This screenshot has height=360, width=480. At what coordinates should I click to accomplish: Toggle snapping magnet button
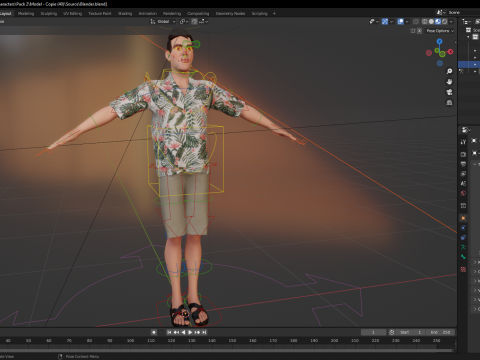tap(194, 21)
